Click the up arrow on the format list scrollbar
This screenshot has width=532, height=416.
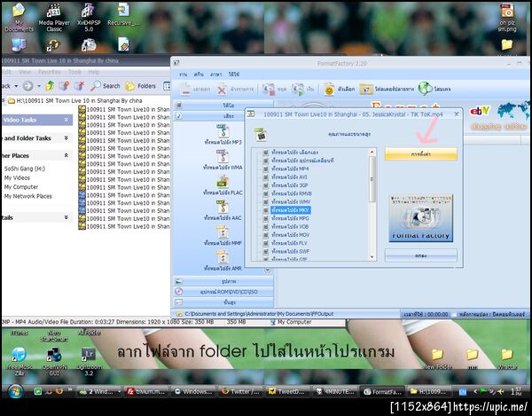click(372, 152)
